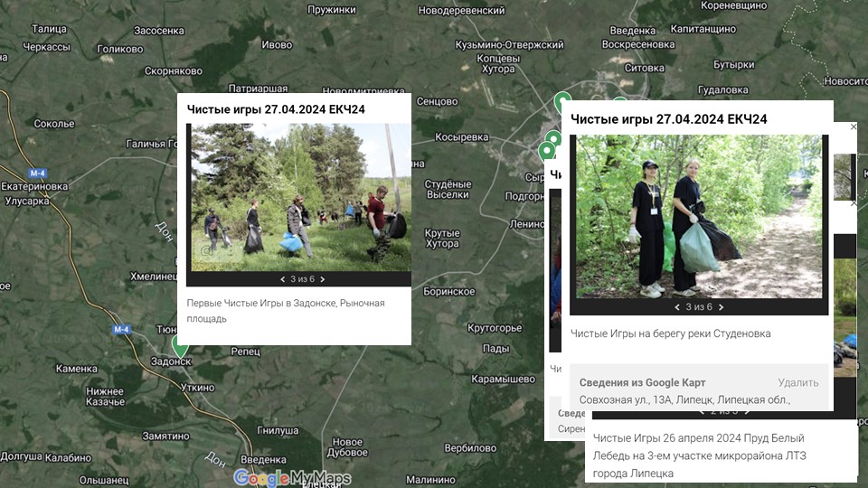The height and width of the screenshot is (488, 868).
Task: Click the Соколье place label
Action: click(54, 124)
